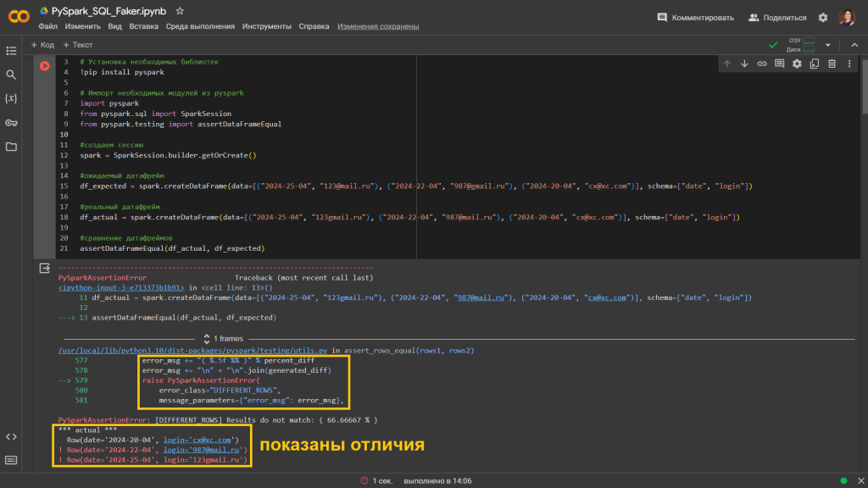868x488 pixels.
Task: Click login='987@mail.ru' link in actual rows
Action: [202, 450]
